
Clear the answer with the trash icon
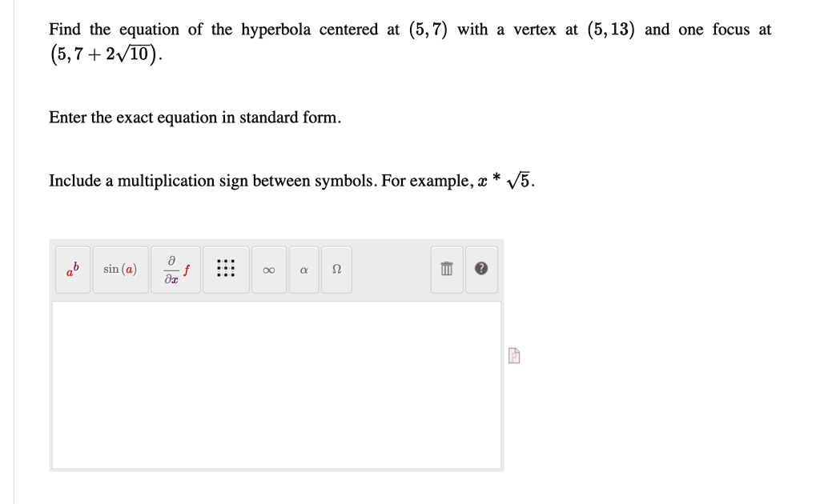(x=447, y=270)
